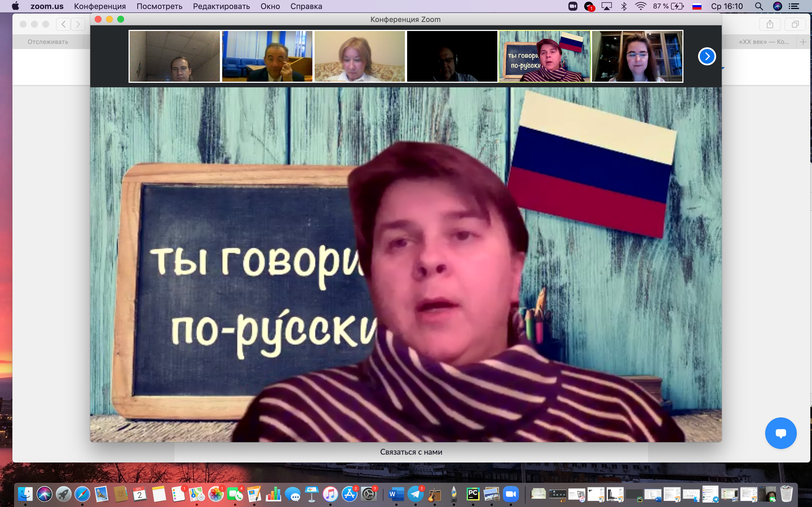Click Zoom icon in the Dock
This screenshot has width=812, height=507.
(x=511, y=494)
